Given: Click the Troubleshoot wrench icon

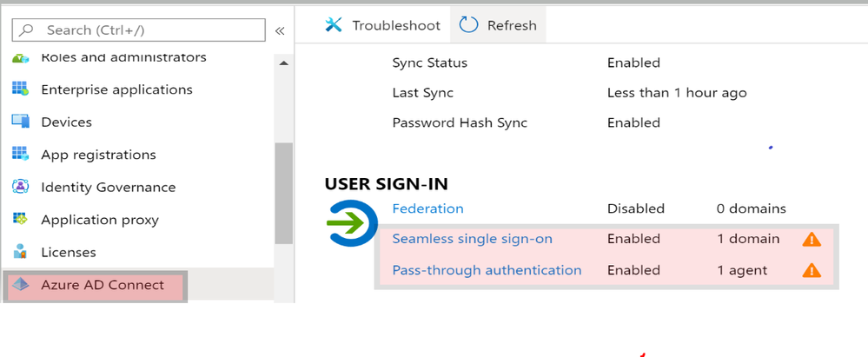Looking at the screenshot, I should (334, 25).
